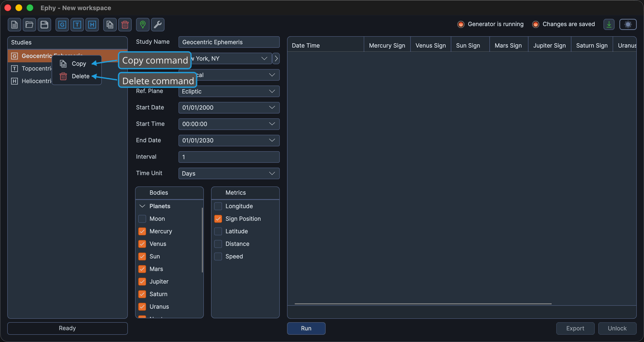
Task: Create a new workspace with the document icon
Action: point(14,25)
